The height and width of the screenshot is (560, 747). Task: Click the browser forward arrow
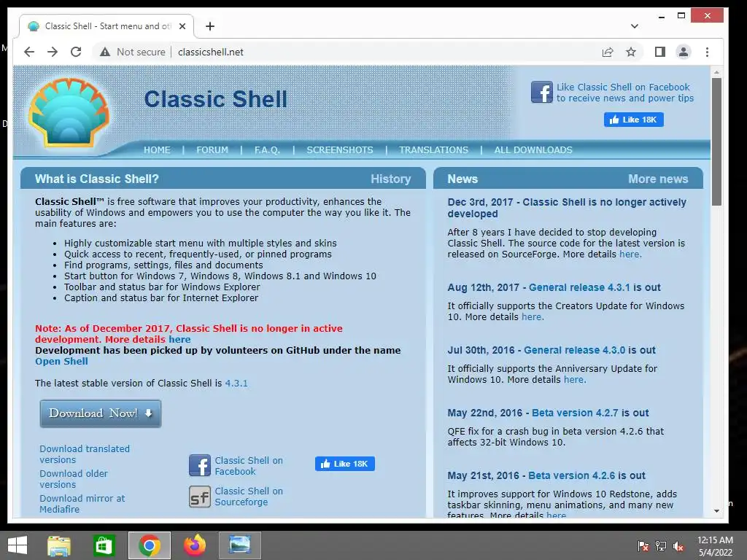[53, 52]
